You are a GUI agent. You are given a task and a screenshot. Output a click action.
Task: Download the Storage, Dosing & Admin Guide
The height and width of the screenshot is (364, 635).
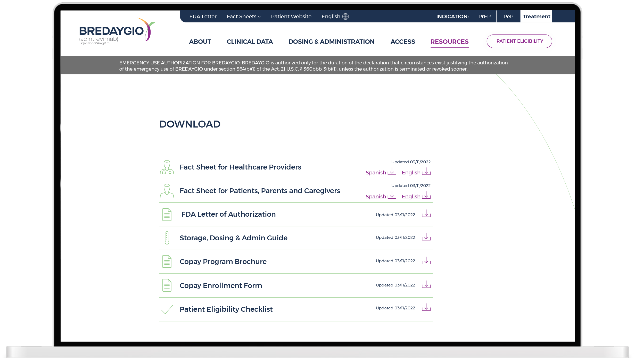[x=426, y=237]
